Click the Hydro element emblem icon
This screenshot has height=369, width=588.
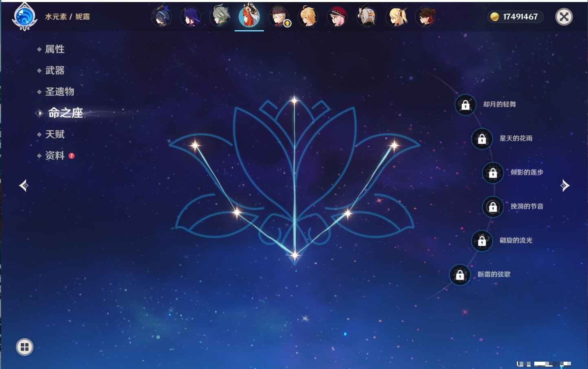tap(25, 17)
